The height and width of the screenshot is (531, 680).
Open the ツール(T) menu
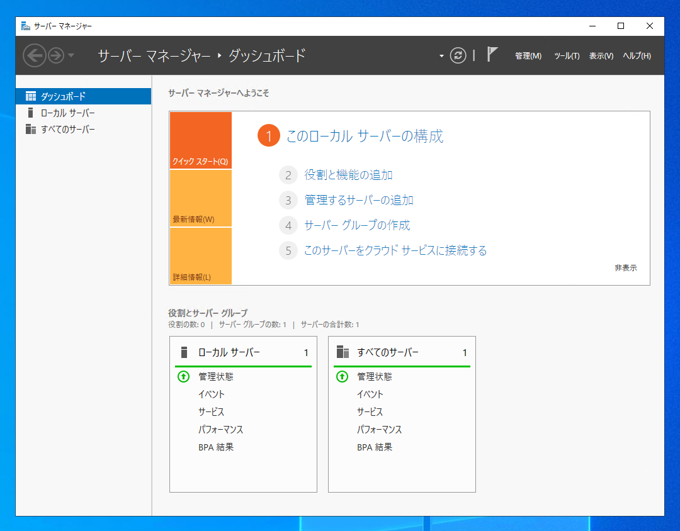click(x=567, y=56)
